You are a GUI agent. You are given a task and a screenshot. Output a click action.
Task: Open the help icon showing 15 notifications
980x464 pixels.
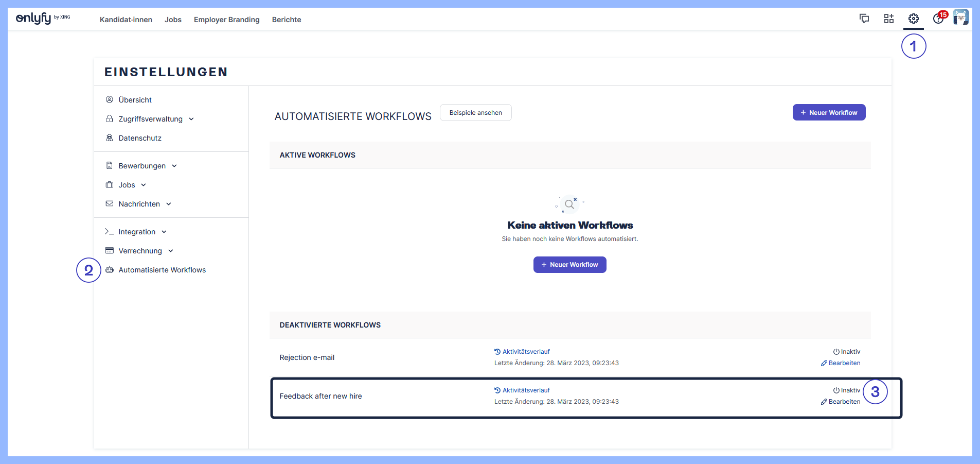938,20
